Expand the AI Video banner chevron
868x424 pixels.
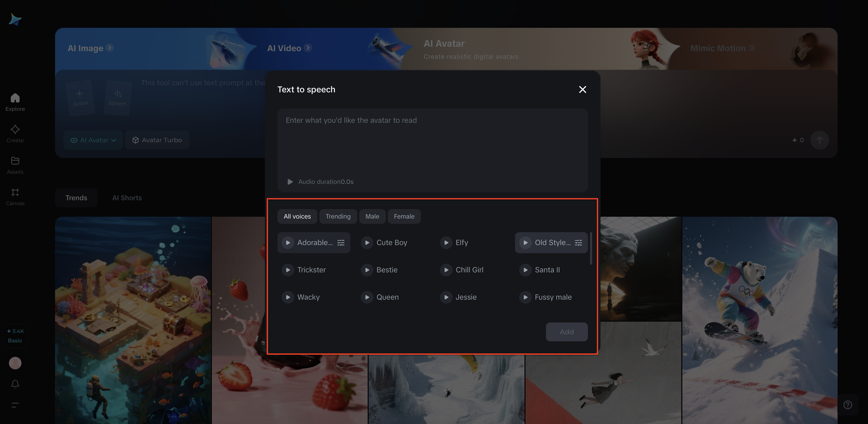[x=308, y=48]
